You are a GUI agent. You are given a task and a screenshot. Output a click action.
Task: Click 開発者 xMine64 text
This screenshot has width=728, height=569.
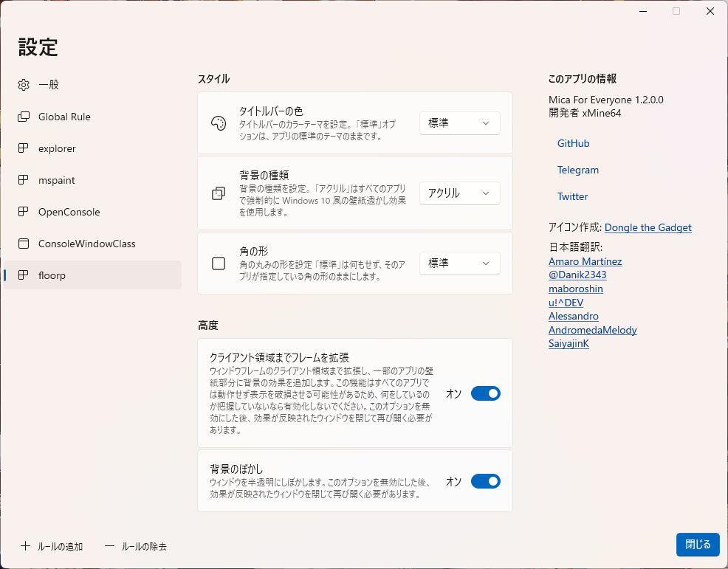[x=585, y=113]
